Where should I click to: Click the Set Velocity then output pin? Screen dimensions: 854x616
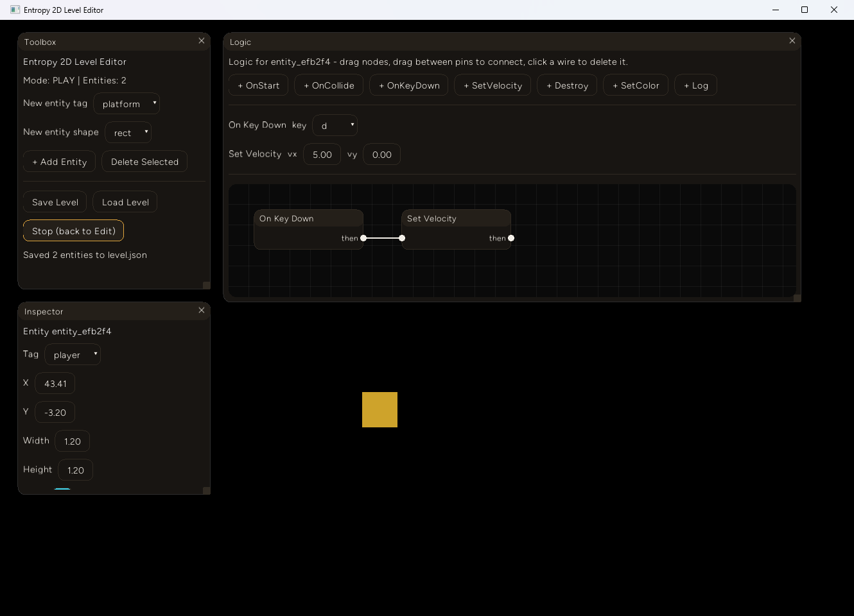[x=511, y=238]
